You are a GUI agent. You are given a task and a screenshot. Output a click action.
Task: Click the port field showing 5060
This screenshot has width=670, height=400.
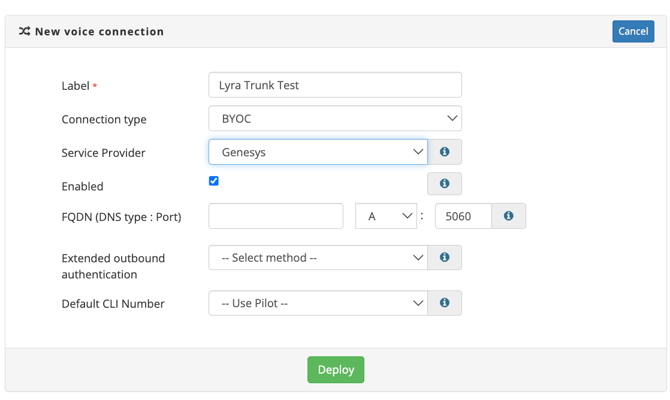point(463,216)
